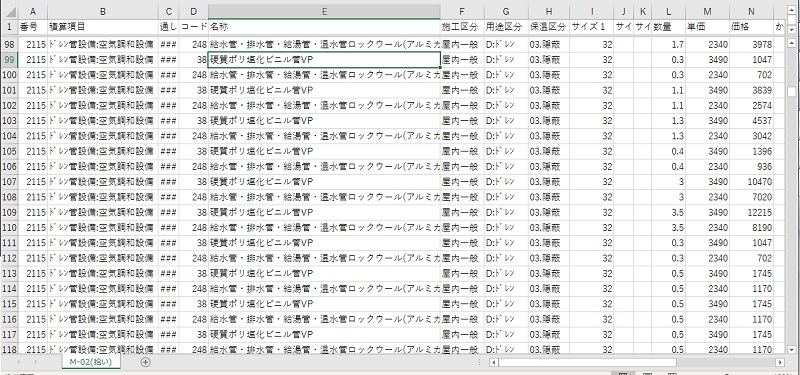Click the 単価 header cell
The width and height of the screenshot is (800, 375).
point(707,27)
